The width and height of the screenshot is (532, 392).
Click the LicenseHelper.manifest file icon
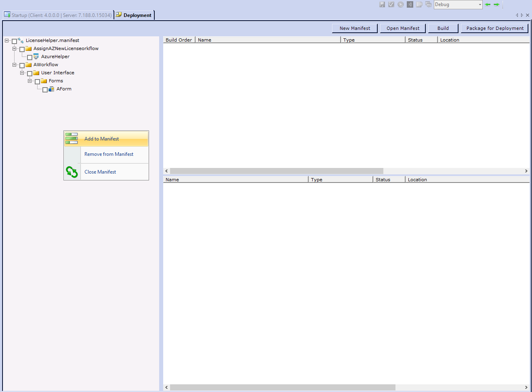click(21, 40)
